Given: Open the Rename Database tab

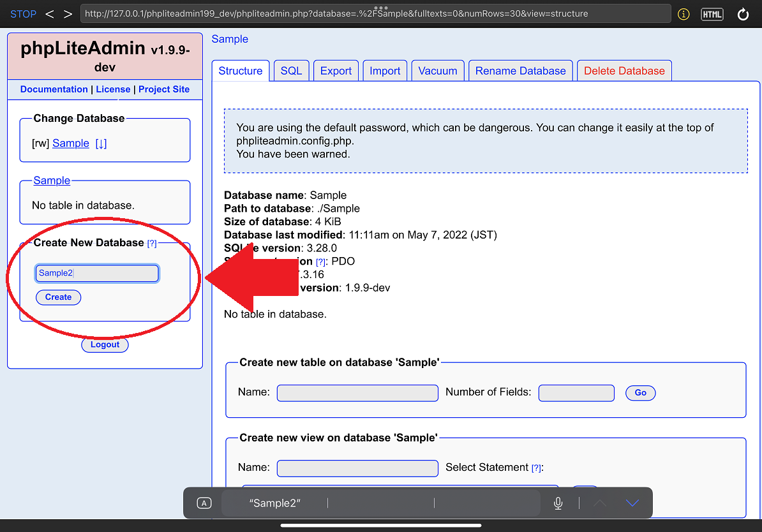Looking at the screenshot, I should 521,71.
